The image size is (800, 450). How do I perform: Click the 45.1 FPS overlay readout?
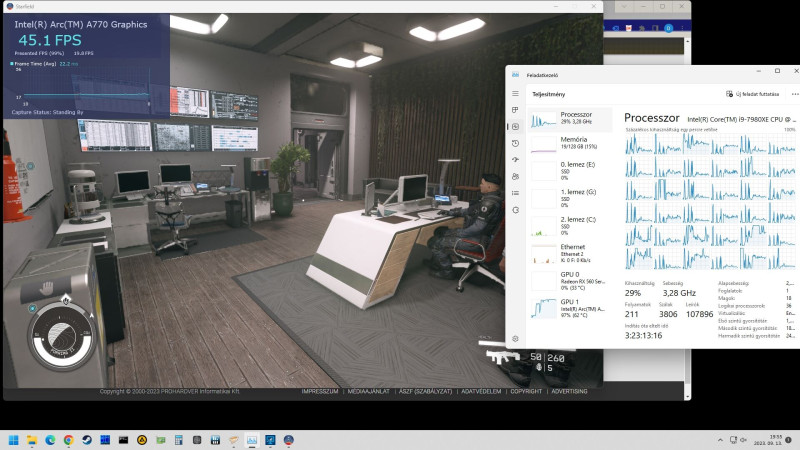pos(50,40)
